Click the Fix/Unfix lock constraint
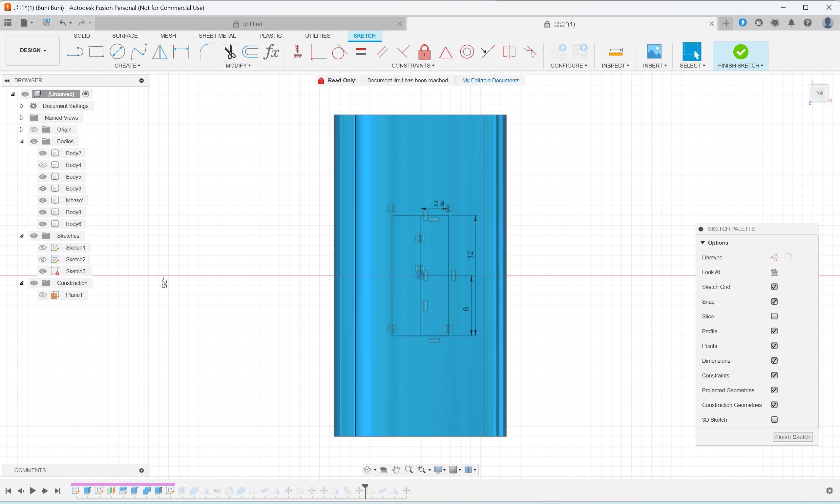This screenshot has width=840, height=504. pos(424,52)
